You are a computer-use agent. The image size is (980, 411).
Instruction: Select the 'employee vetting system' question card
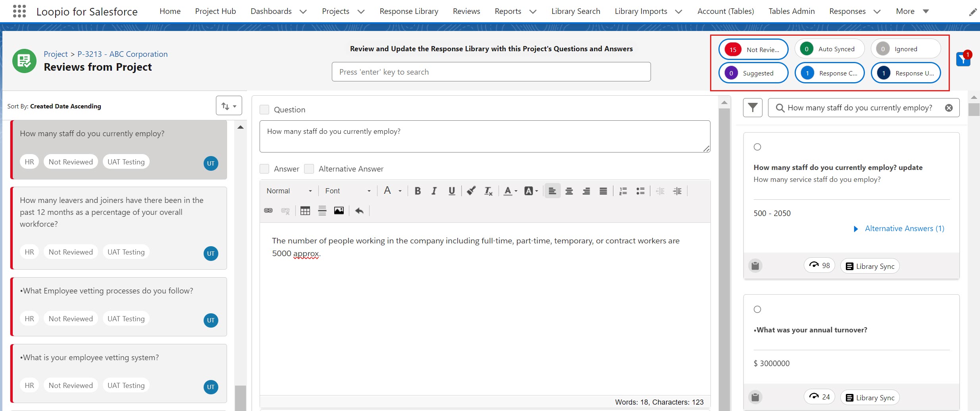pos(119,374)
